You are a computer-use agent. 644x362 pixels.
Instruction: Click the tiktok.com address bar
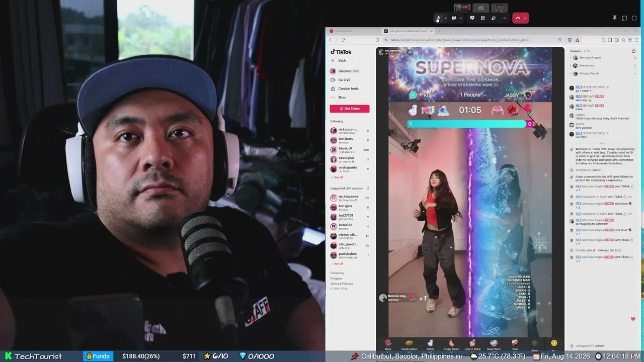pos(471,40)
